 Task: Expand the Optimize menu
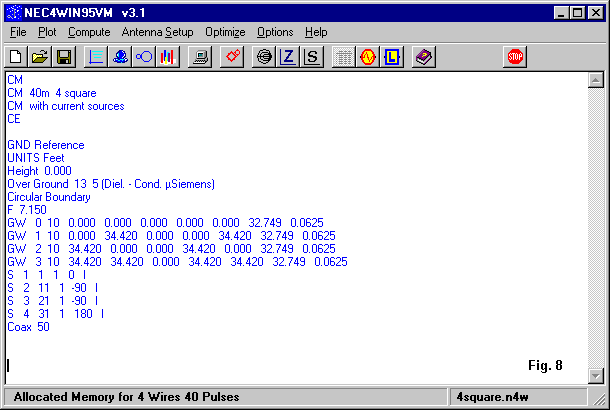click(225, 32)
